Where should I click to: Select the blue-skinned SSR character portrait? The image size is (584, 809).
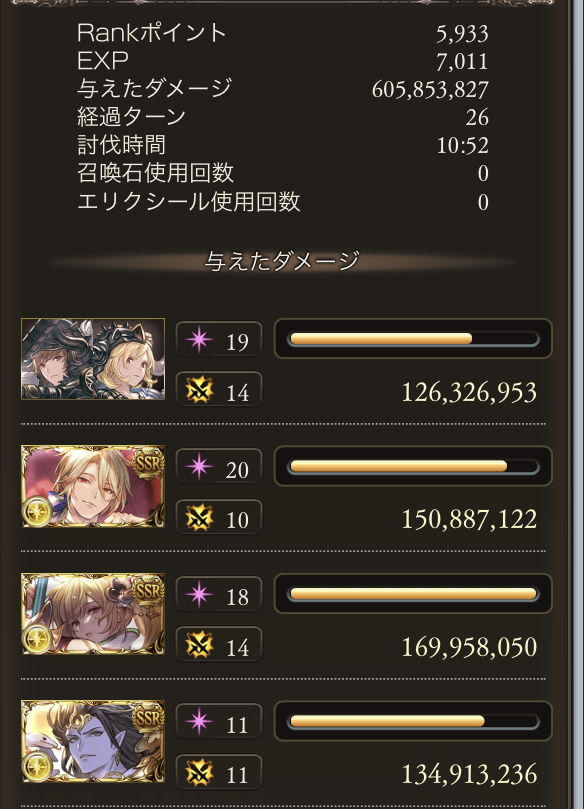[93, 741]
